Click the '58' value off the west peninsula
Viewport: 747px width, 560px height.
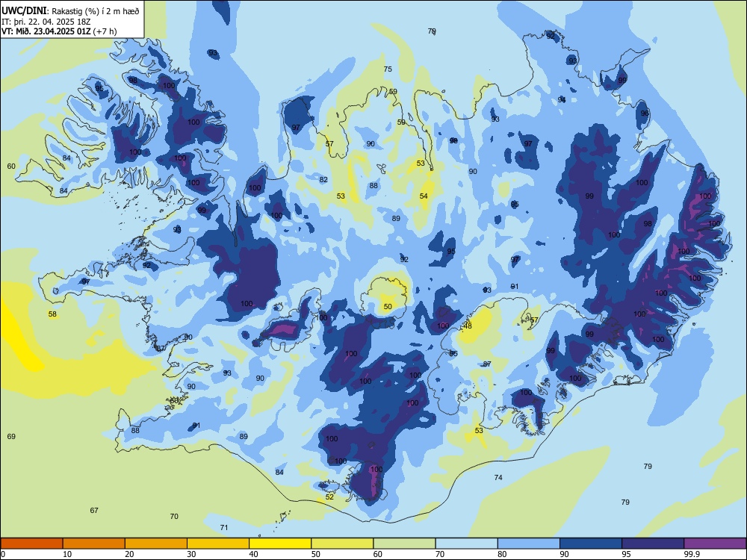tap(52, 314)
